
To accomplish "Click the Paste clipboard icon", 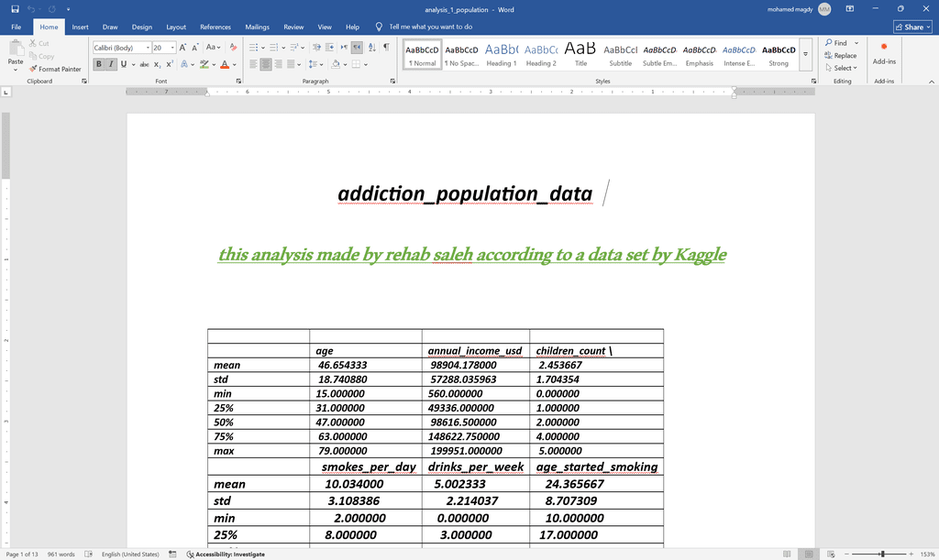I will [x=16, y=49].
